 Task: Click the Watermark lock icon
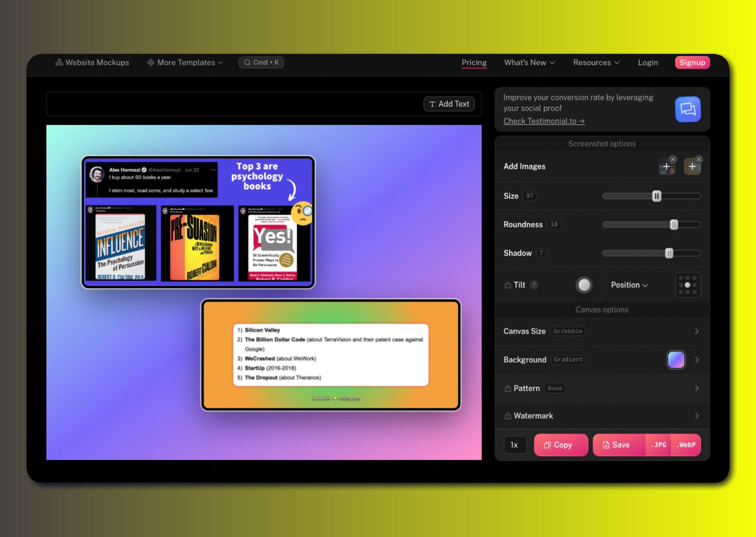pos(508,416)
